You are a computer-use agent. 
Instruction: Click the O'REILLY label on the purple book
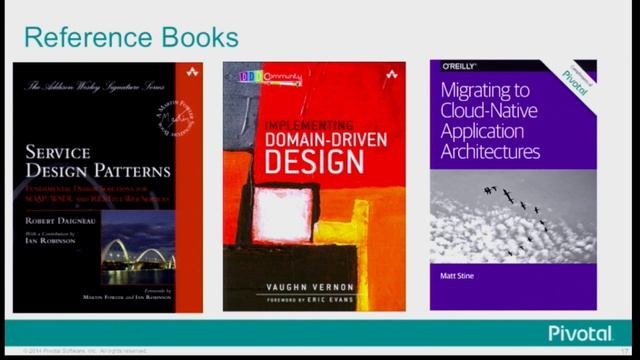pyautogui.click(x=459, y=66)
